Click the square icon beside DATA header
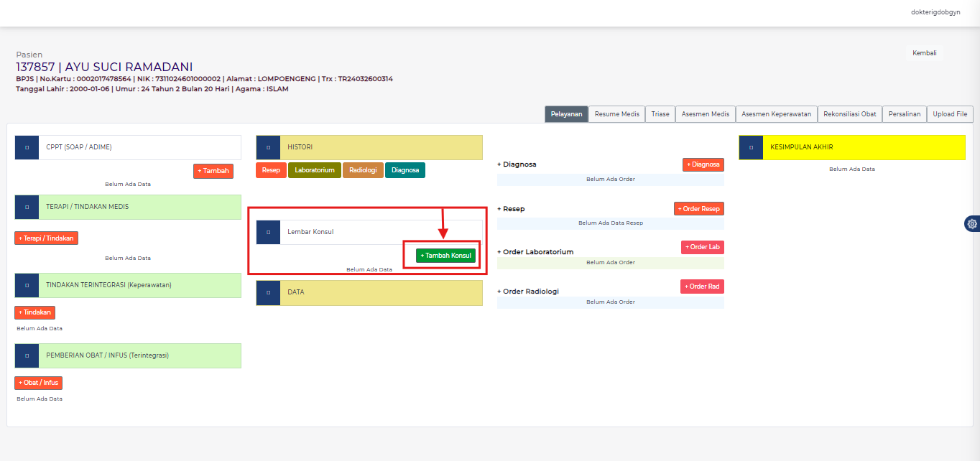The height and width of the screenshot is (461, 980). point(268,292)
